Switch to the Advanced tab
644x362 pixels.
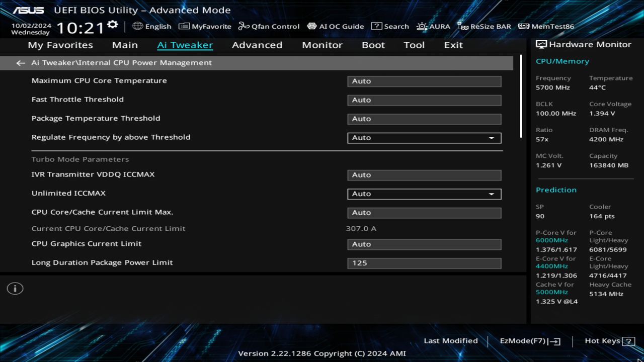(x=257, y=45)
